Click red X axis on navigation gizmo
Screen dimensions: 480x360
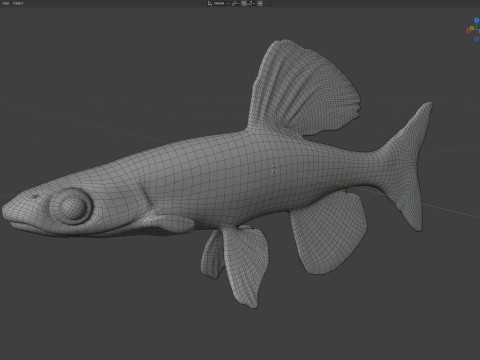point(468,30)
